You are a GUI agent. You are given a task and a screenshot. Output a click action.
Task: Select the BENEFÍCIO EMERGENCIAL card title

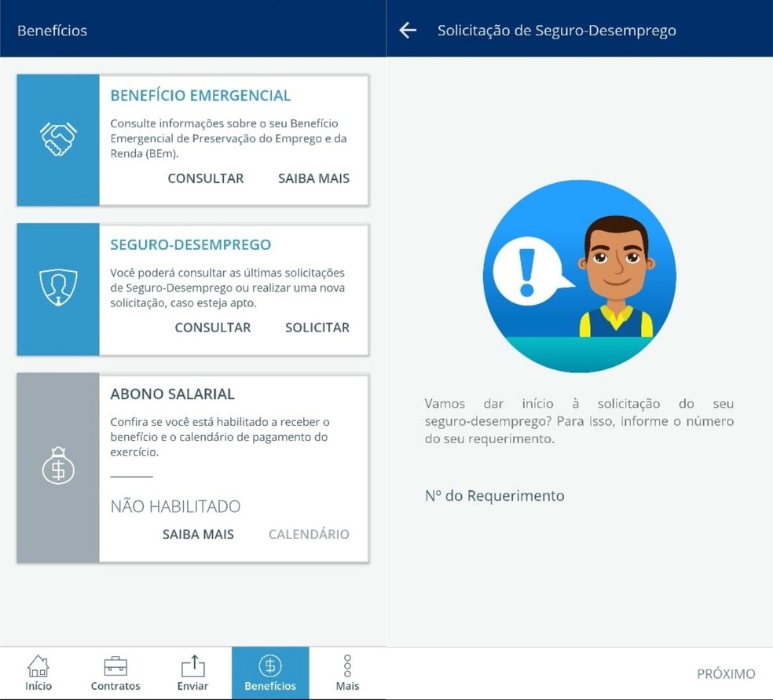click(x=200, y=96)
